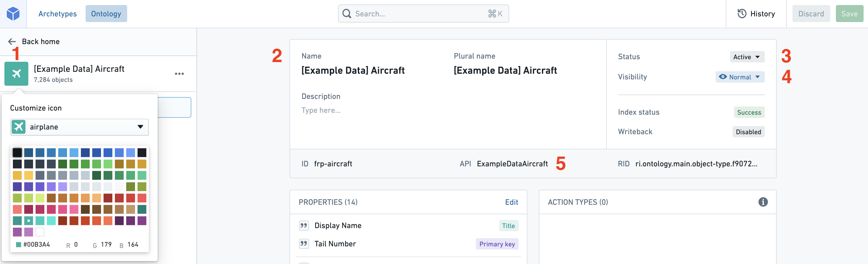Click Edit in the Properties panel
The image size is (868, 264).
(511, 202)
